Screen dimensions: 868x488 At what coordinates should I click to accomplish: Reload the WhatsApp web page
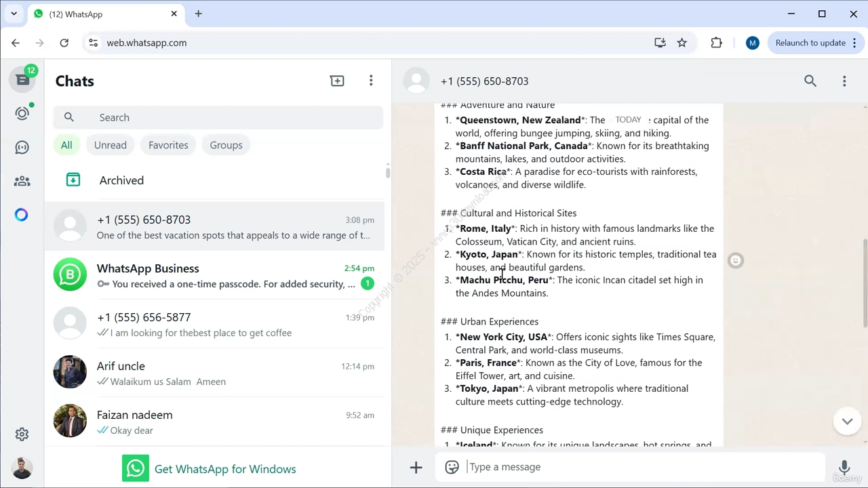(x=64, y=43)
